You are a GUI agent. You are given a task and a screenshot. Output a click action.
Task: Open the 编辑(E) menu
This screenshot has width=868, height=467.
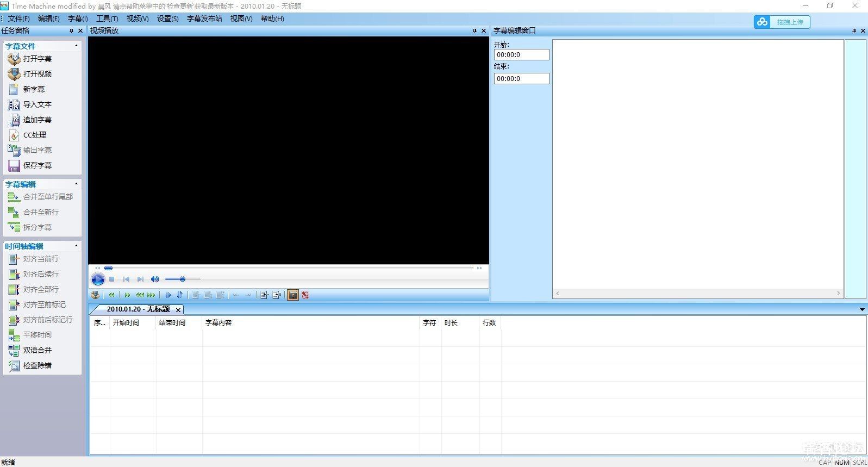pos(49,18)
